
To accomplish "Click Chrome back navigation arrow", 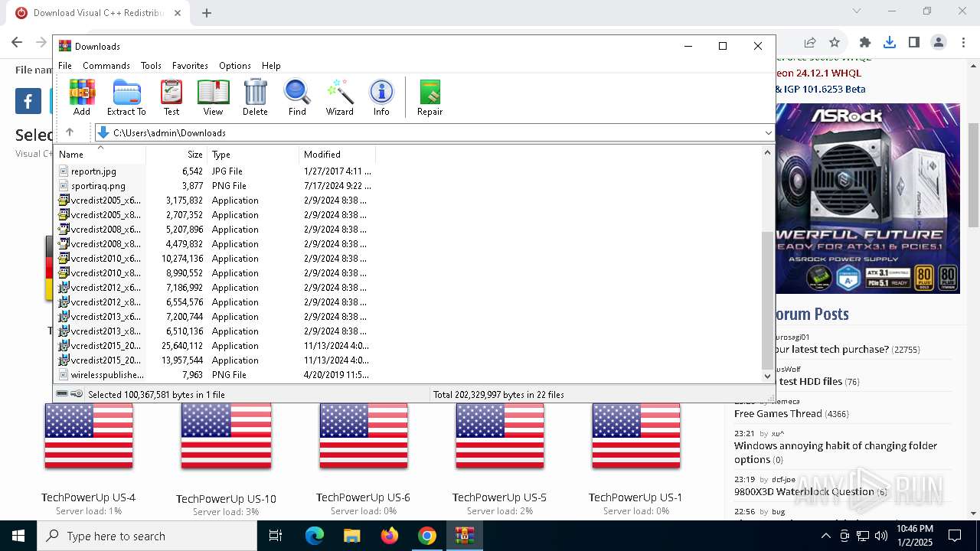I will point(17,42).
